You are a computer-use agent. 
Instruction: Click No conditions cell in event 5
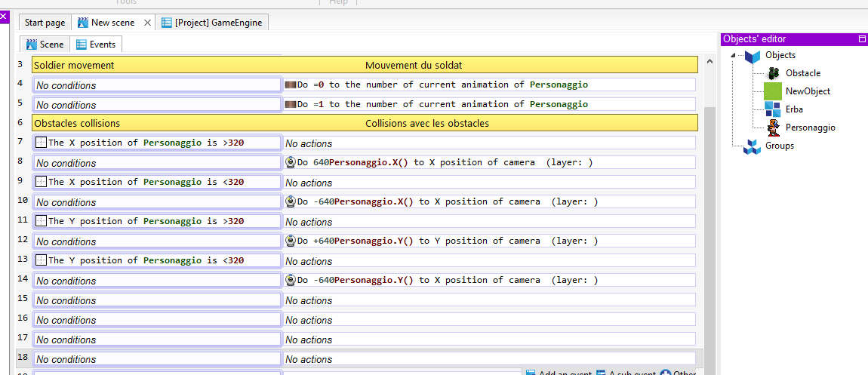[x=157, y=105]
